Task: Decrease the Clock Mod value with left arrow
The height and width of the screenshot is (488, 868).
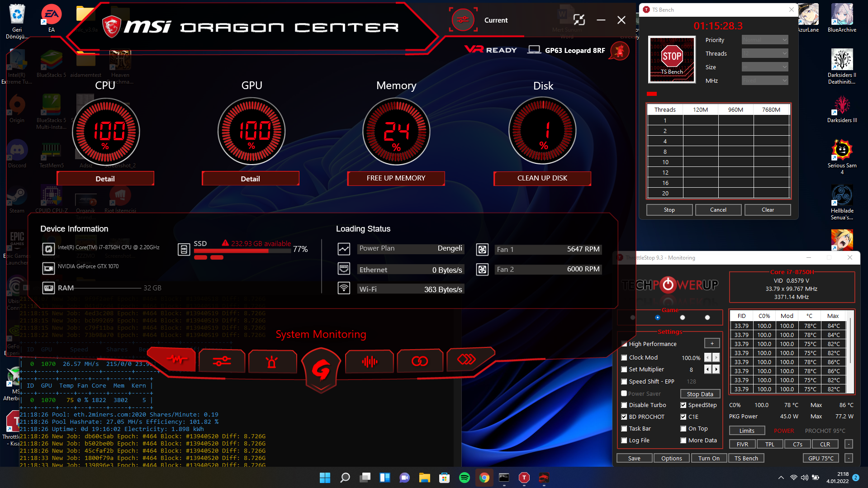Action: tap(708, 358)
